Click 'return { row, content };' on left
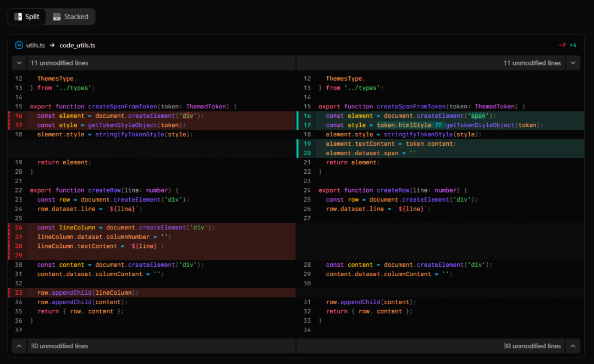Screen dimensions: 594x364 tap(80, 311)
